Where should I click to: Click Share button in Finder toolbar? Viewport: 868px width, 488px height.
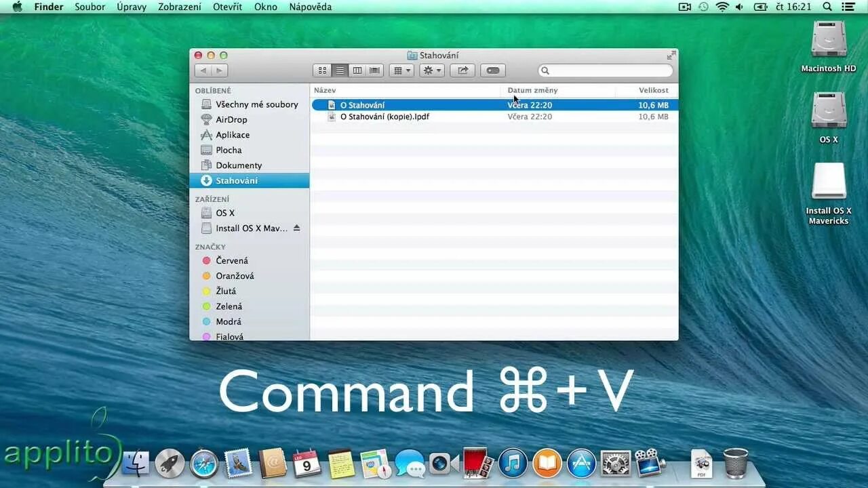pyautogui.click(x=462, y=70)
